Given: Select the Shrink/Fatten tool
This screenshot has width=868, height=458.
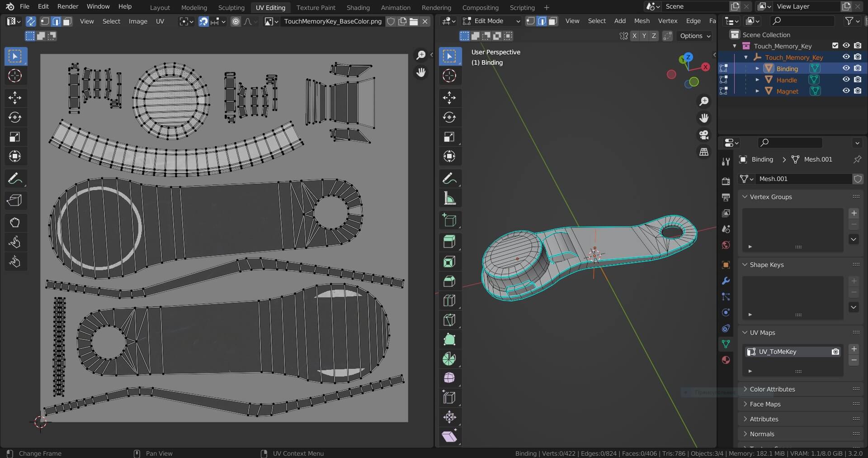Looking at the screenshot, I should click(x=449, y=417).
